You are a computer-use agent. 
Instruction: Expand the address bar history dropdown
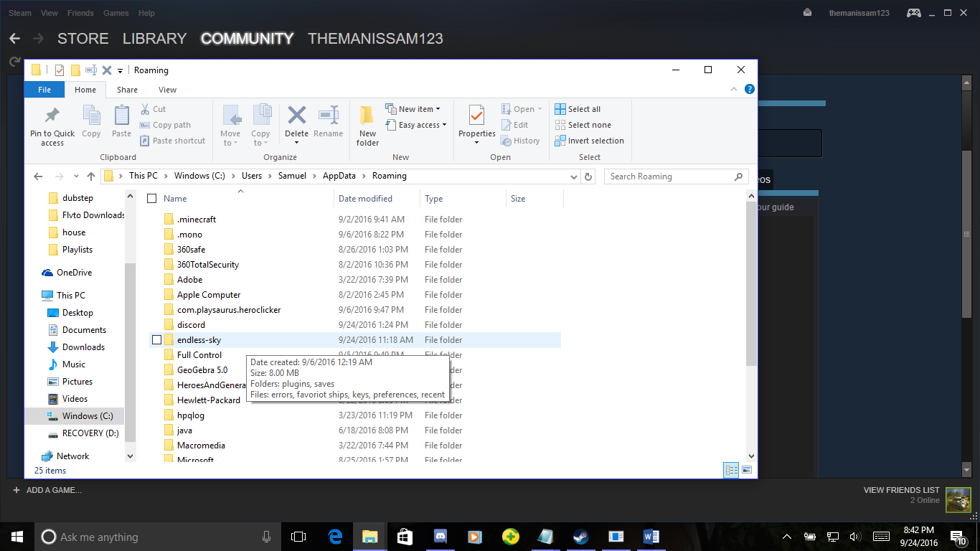573,176
